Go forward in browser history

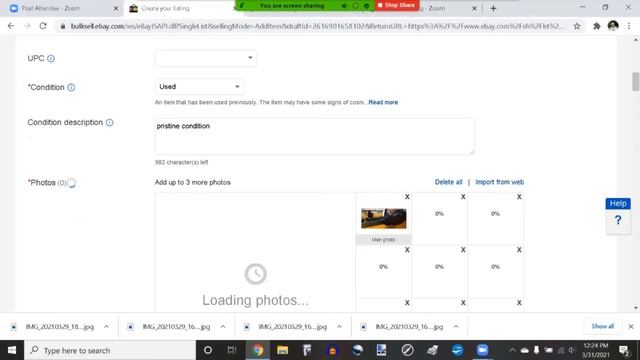[x=27, y=26]
